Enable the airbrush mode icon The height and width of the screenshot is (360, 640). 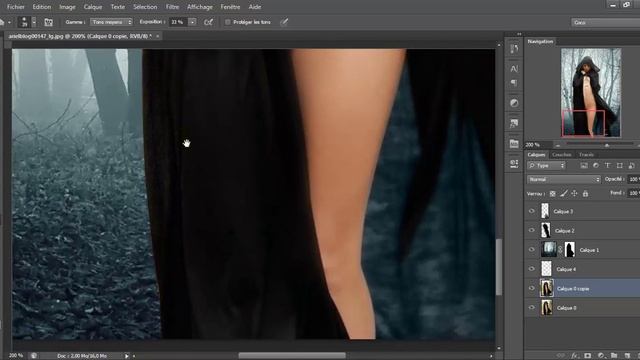208,22
